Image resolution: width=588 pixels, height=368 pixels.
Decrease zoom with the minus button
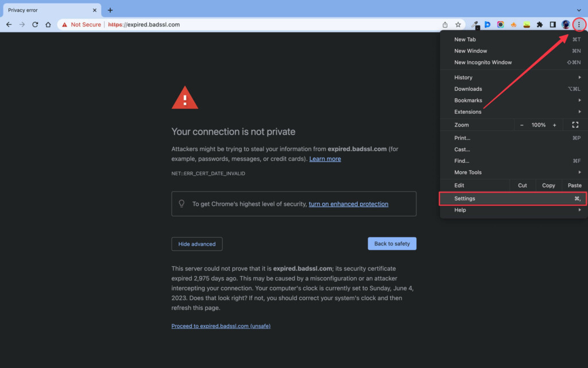522,125
